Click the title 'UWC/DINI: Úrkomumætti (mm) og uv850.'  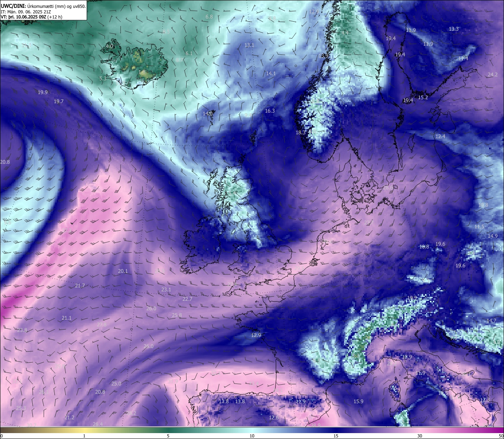click(43, 6)
